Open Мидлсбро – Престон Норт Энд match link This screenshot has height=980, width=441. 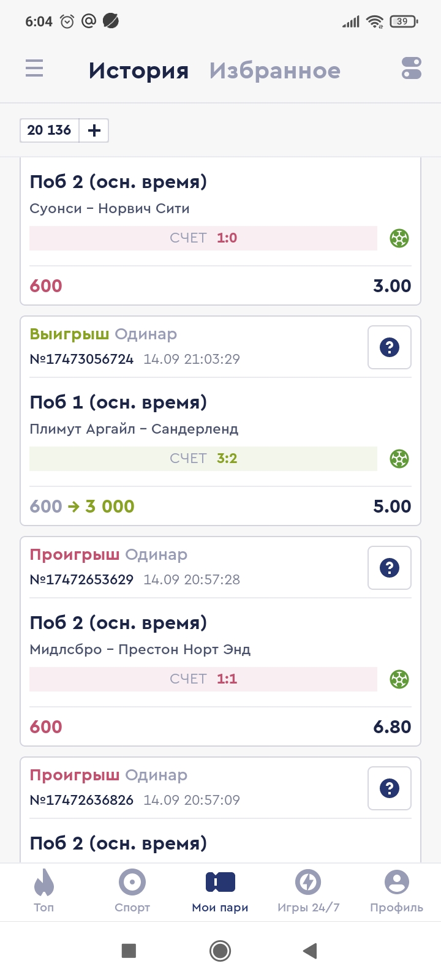click(x=140, y=649)
